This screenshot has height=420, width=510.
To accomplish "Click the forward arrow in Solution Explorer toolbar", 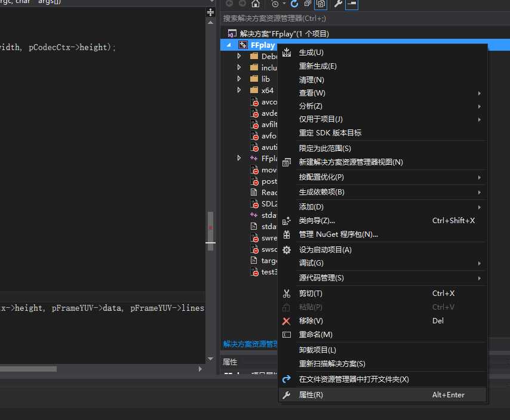I will coord(242,4).
